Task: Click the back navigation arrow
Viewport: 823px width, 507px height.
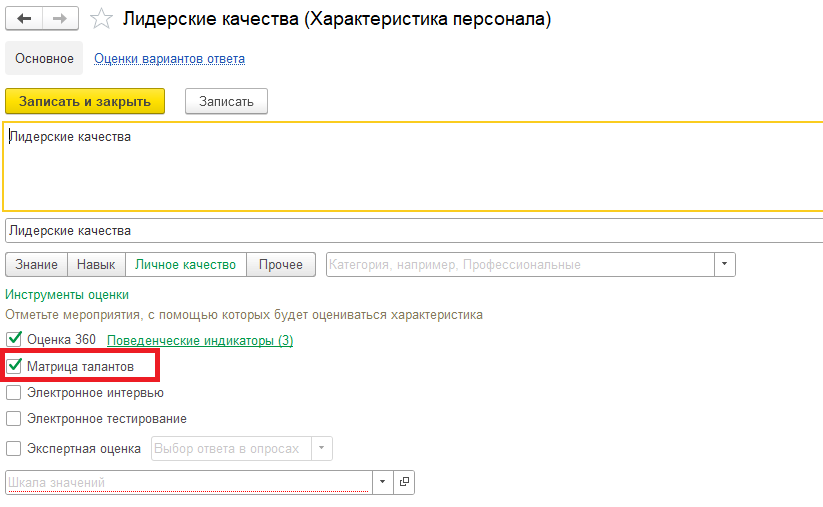Action: pos(24,19)
